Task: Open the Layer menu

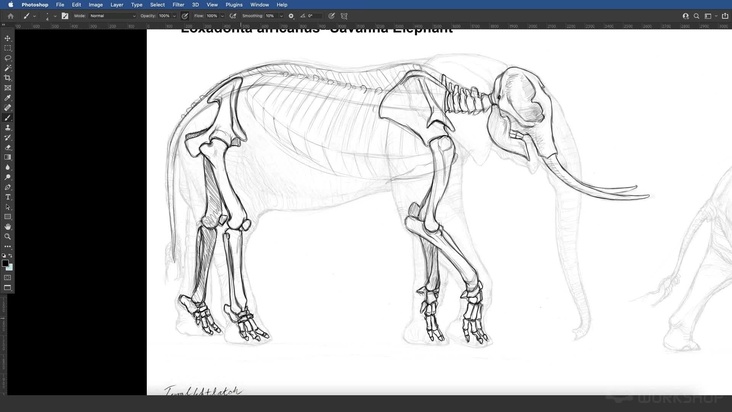Action: point(117,5)
